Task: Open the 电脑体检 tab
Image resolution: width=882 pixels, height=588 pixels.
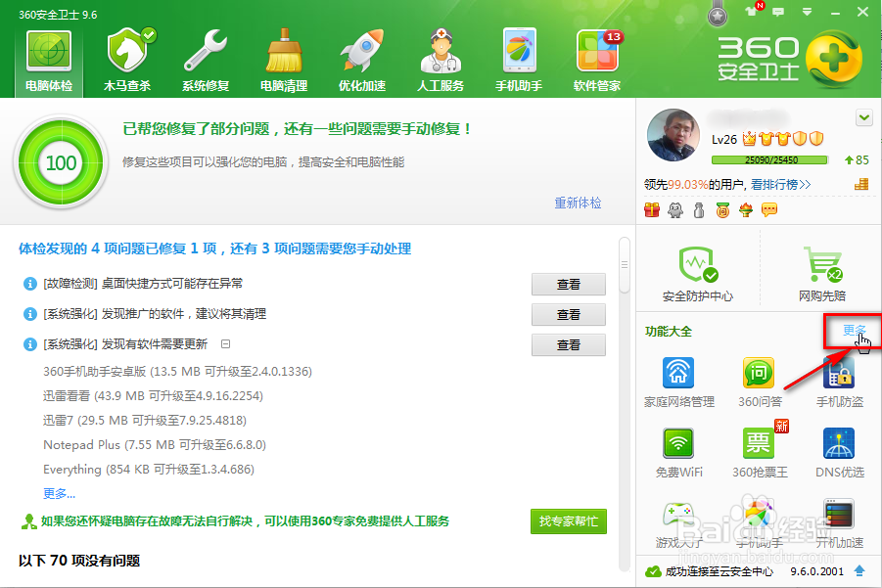Action: pyautogui.click(x=49, y=62)
